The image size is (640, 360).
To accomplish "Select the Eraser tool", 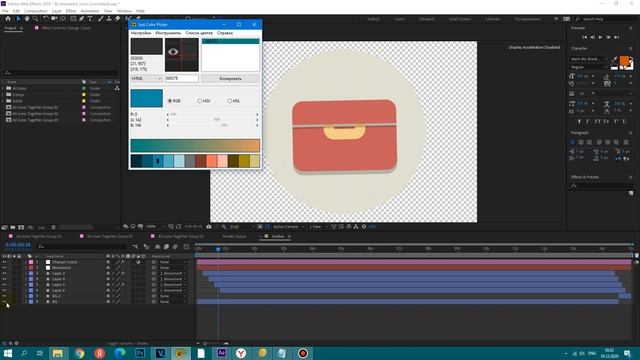I will point(118,19).
